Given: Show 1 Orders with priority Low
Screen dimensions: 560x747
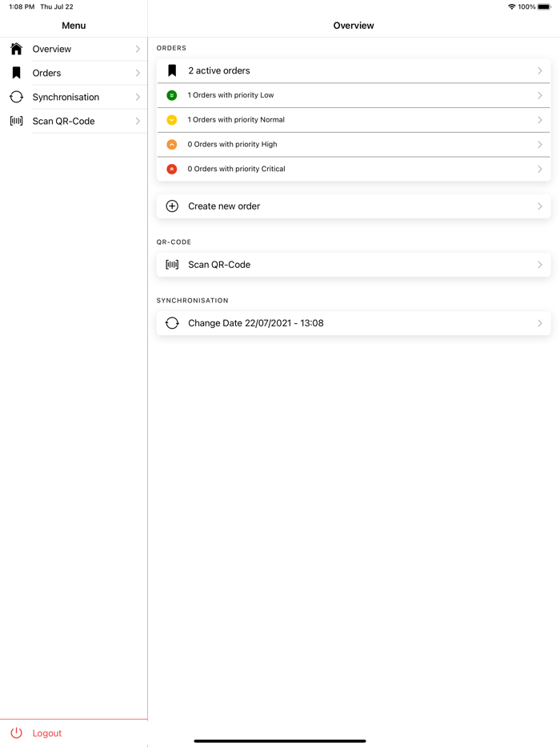Looking at the screenshot, I should 231,95.
